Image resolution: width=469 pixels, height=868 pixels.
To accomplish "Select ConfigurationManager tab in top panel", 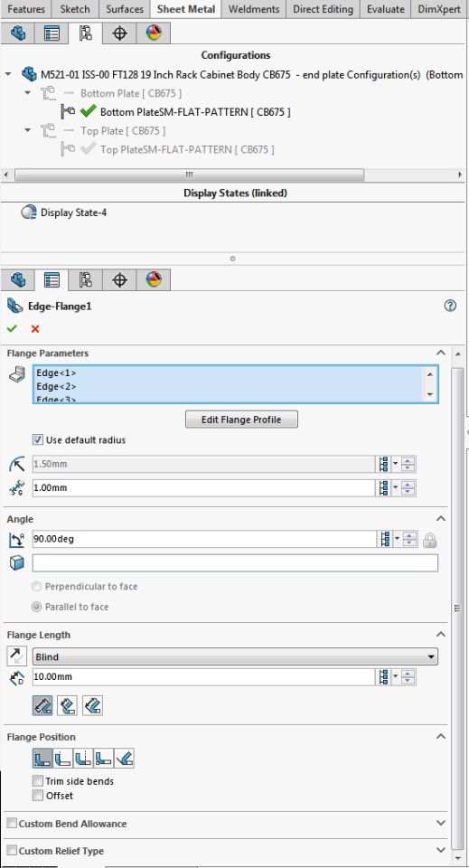I will (x=85, y=33).
